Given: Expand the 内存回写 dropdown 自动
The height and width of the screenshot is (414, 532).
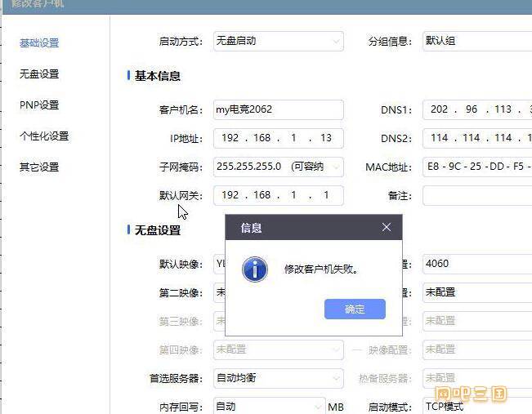Looking at the screenshot, I should pyautogui.click(x=270, y=406).
